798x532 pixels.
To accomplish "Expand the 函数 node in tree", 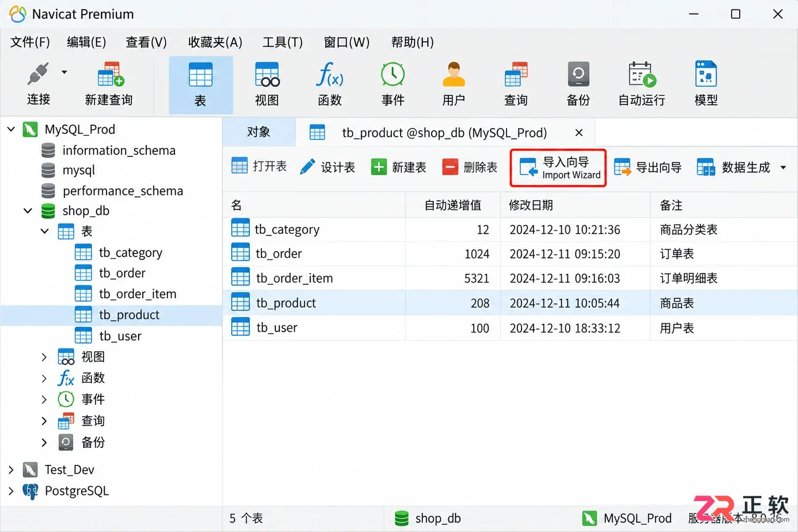I will click(x=44, y=378).
